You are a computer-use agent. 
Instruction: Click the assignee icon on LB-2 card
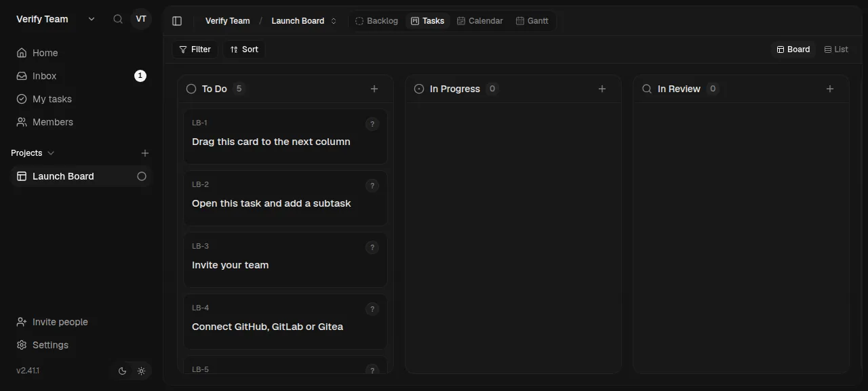[372, 186]
